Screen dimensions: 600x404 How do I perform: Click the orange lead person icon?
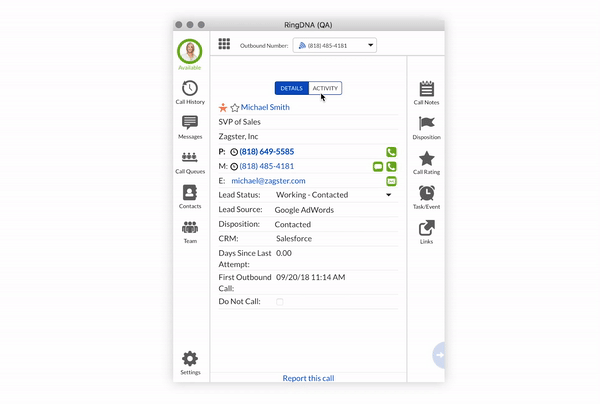click(x=223, y=108)
